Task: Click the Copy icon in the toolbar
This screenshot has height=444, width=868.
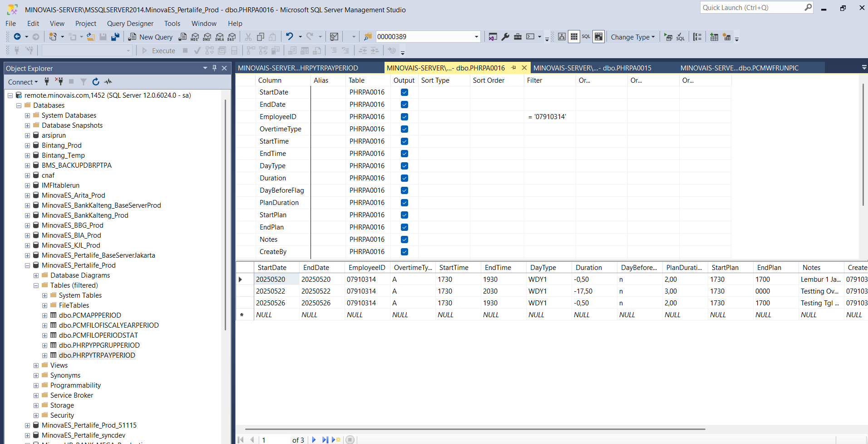Action: coord(261,37)
